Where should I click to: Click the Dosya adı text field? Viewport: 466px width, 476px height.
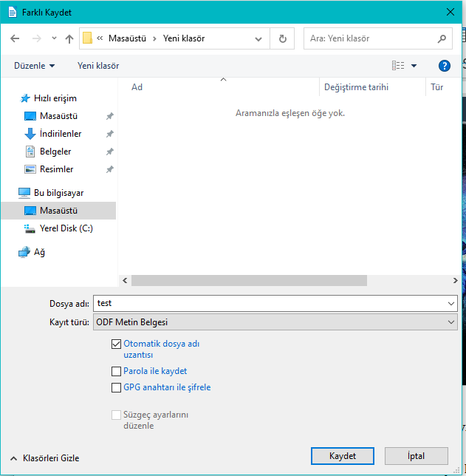[270, 303]
